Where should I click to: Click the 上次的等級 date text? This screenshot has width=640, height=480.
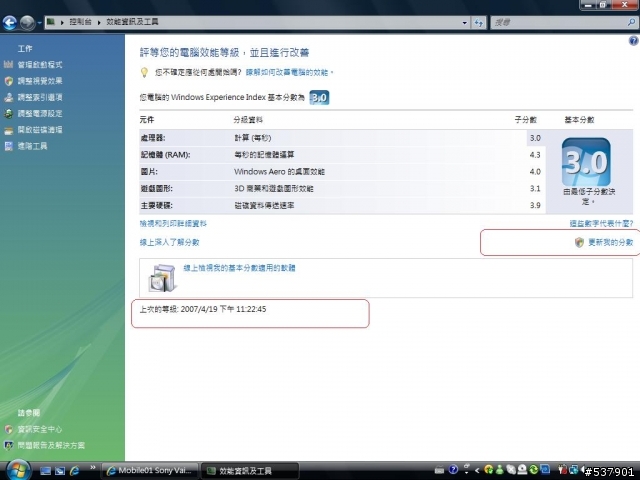pos(203,309)
